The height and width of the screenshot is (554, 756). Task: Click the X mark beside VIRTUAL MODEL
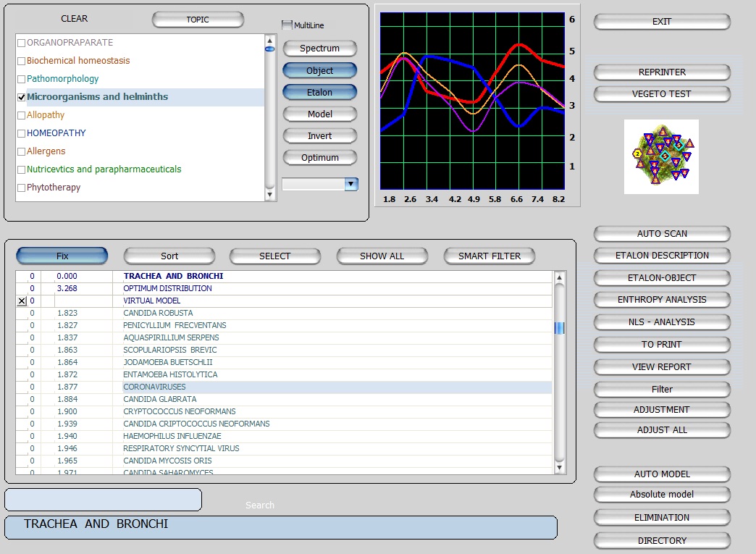(x=21, y=301)
